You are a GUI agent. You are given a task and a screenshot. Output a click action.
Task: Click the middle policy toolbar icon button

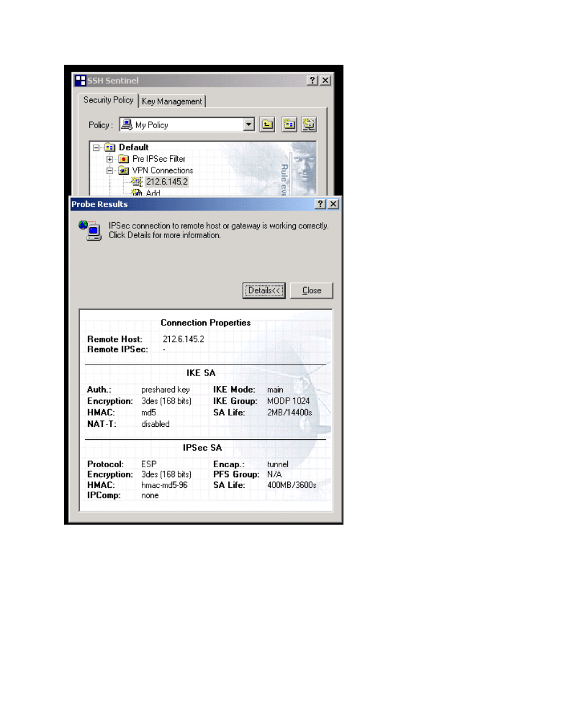coord(289,125)
